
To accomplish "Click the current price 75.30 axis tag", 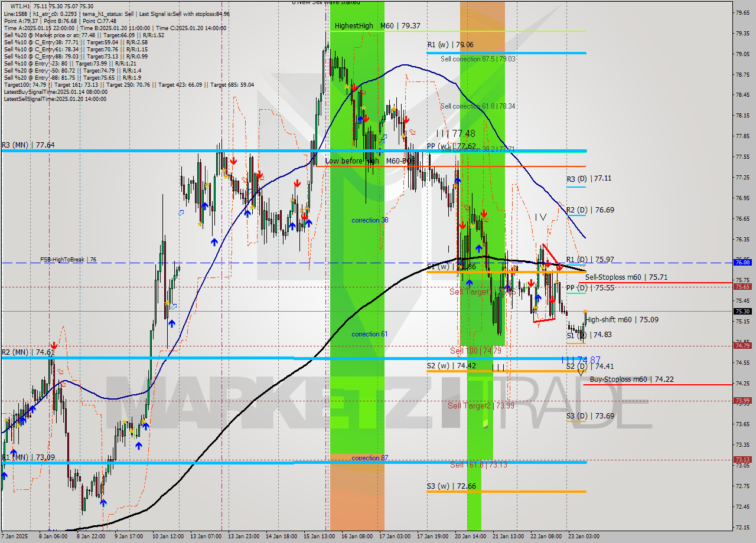I will click(742, 311).
